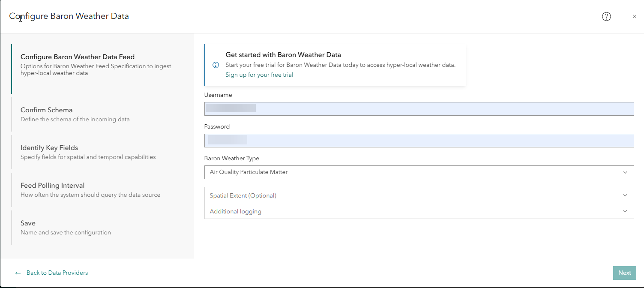The width and height of the screenshot is (644, 288).
Task: Select the Configure Baron Weather Data Feed step
Action: pyautogui.click(x=78, y=57)
